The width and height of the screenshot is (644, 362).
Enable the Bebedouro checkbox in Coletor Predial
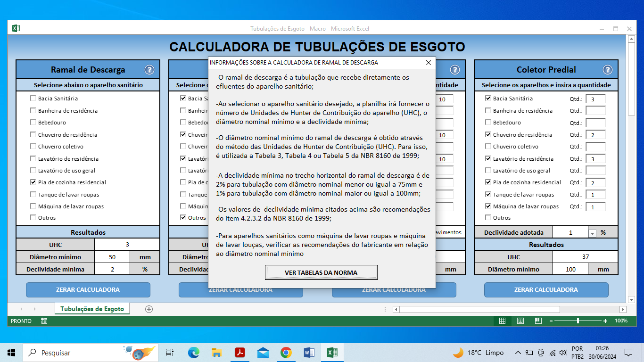click(x=488, y=123)
